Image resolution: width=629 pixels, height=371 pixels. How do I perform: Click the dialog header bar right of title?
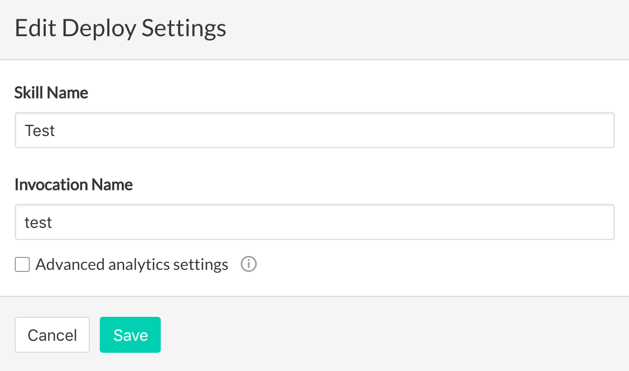click(425, 29)
